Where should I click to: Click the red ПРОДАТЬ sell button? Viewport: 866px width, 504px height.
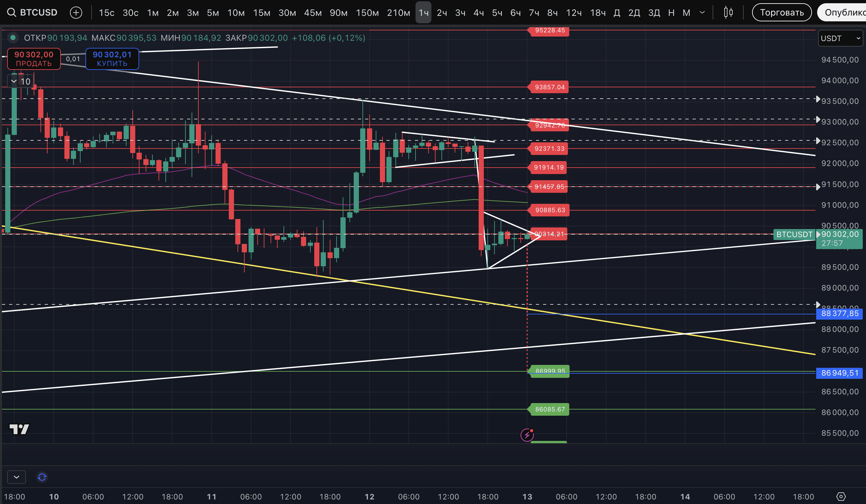click(34, 59)
